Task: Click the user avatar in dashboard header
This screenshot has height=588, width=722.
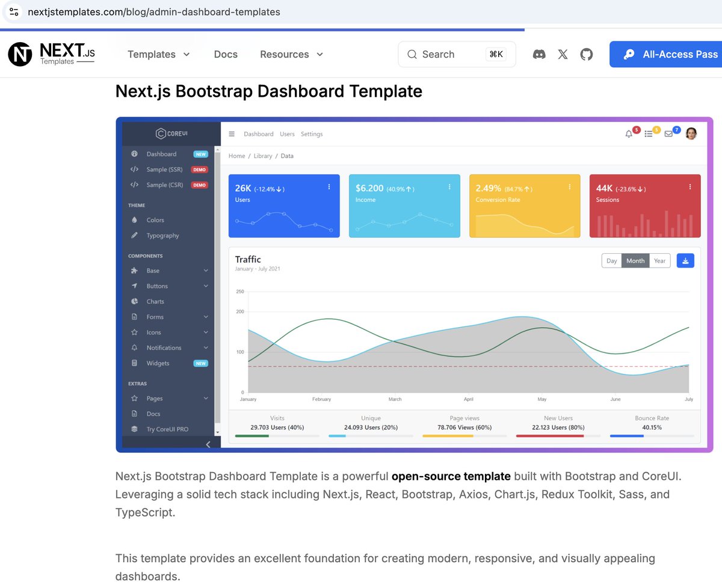Action: pos(691,133)
